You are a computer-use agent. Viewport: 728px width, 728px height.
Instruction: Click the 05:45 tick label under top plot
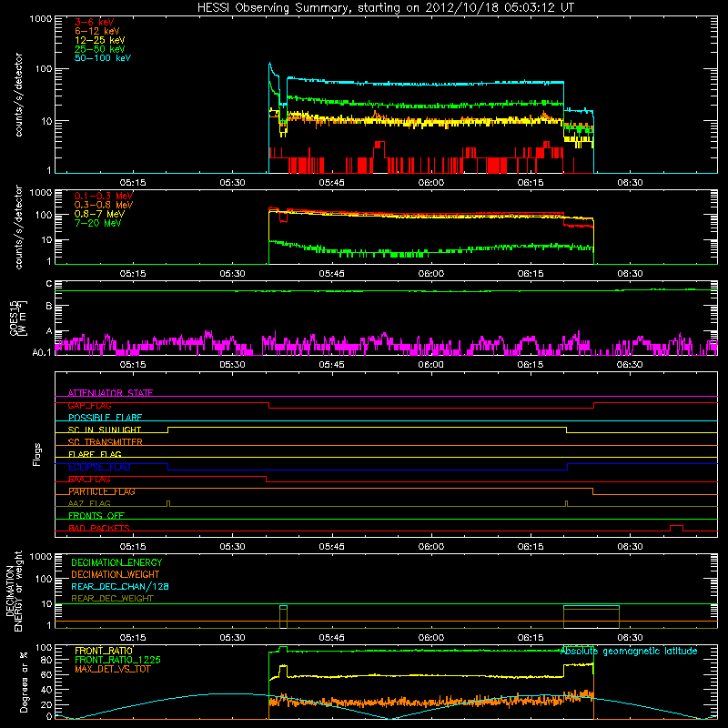[331, 183]
